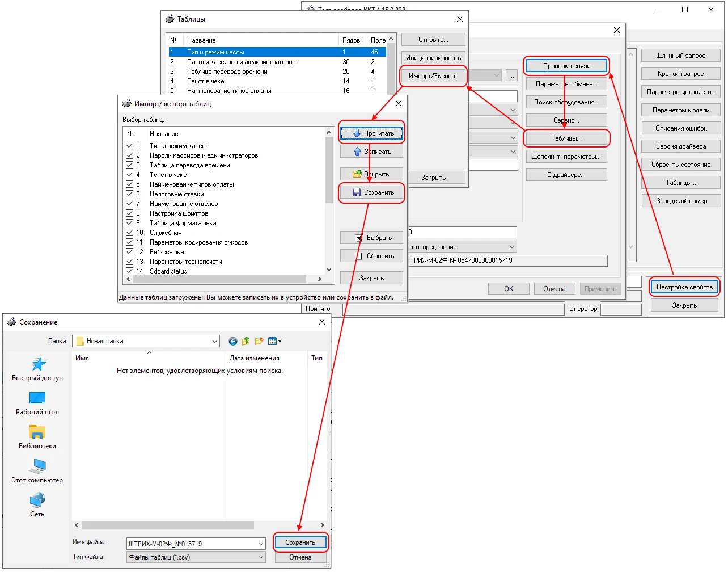Create a new folder via toolbar icon
728x572 pixels.
point(259,341)
